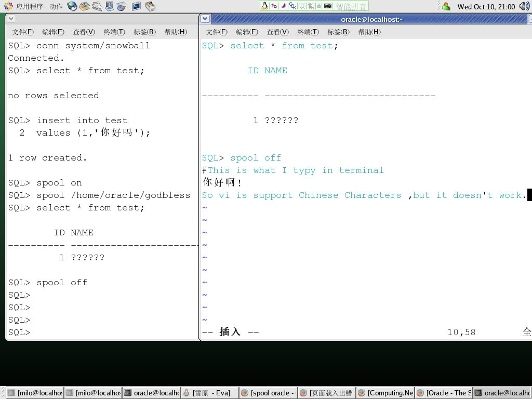This screenshot has width=532, height=399.
Task: Expand the 应用程序 applications menu
Action: [x=24, y=6]
